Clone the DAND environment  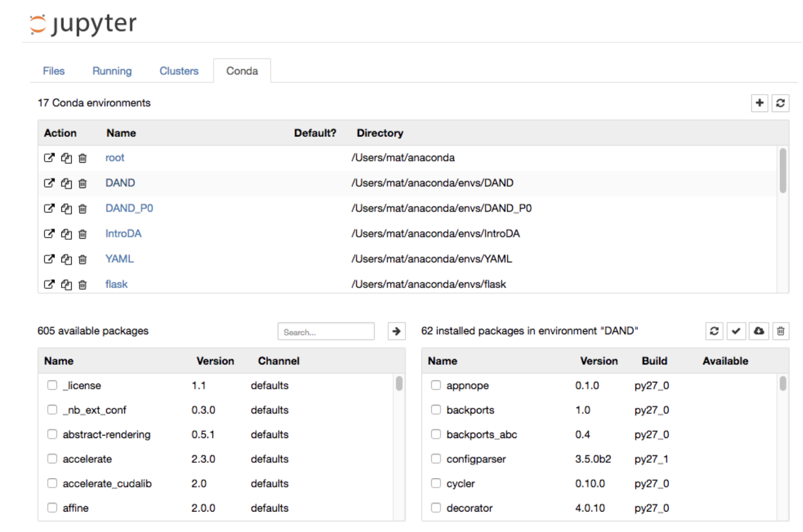click(66, 183)
